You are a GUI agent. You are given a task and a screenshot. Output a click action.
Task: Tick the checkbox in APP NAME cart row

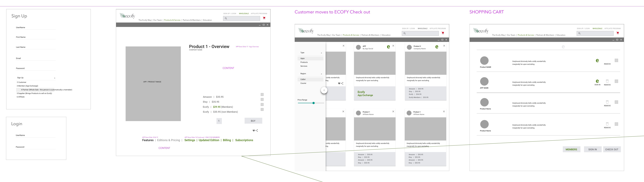tap(616, 81)
